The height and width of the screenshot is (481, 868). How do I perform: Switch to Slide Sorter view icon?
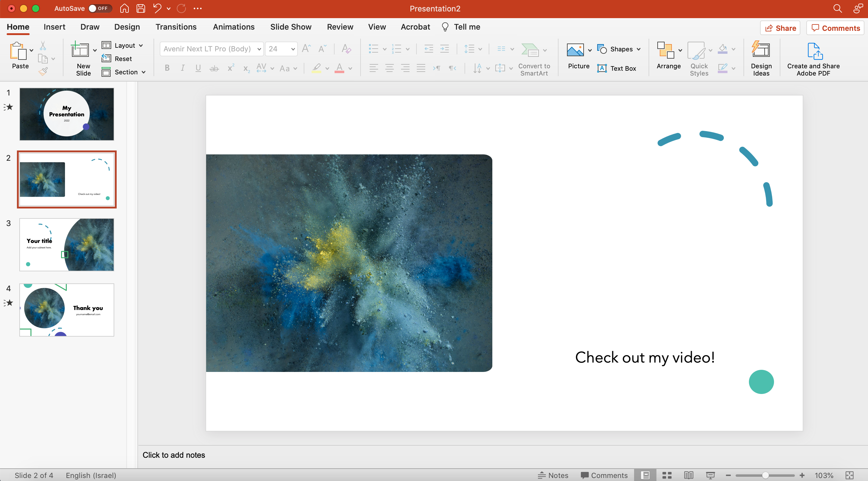click(x=667, y=475)
